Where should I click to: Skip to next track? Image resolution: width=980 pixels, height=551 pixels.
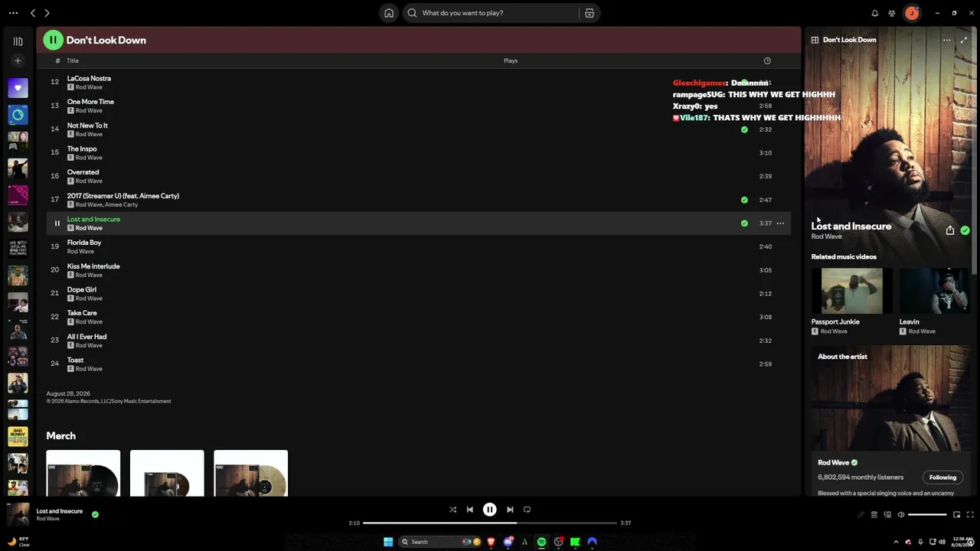point(510,510)
